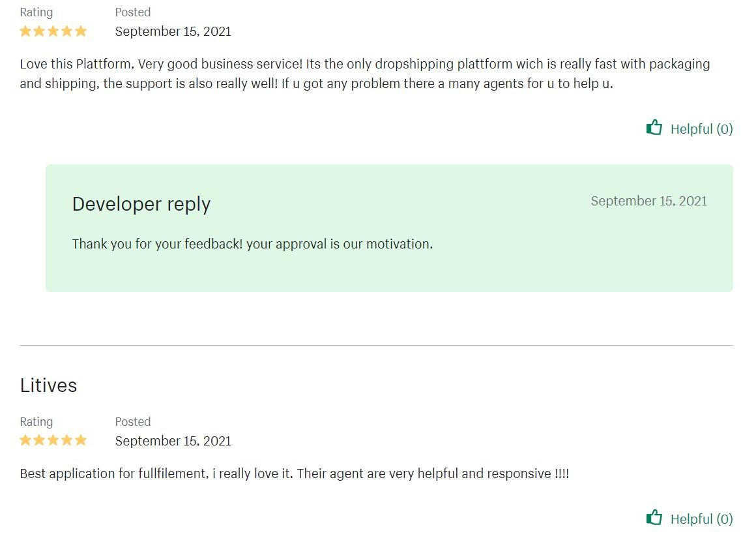Click the last star in Litives' rating
Image resolution: width=756 pixels, height=542 pixels.
click(81, 440)
